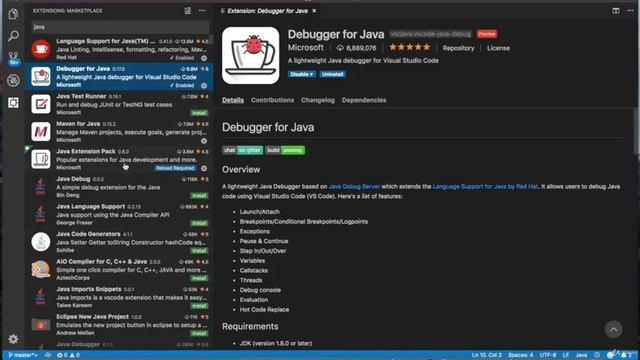640x360 pixels.
Task: Open Language Support for Java by Red Hat link
Action: coord(485,187)
